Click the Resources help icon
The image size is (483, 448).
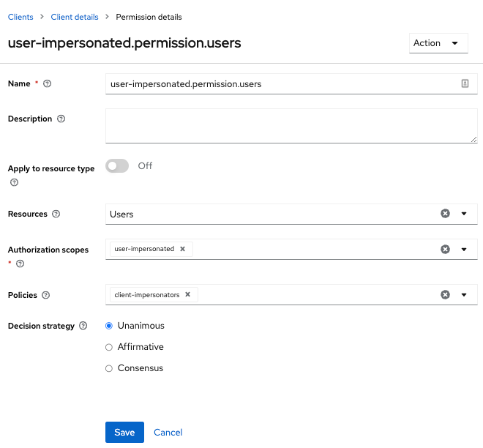(x=56, y=214)
